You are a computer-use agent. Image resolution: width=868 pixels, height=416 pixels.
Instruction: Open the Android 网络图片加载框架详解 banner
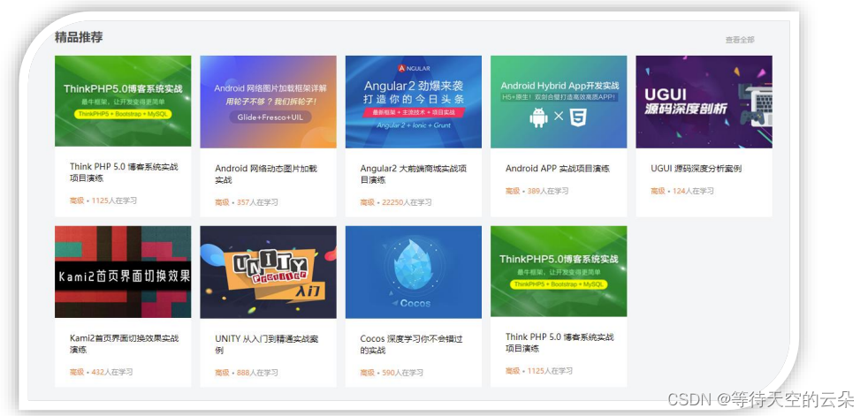(x=268, y=102)
